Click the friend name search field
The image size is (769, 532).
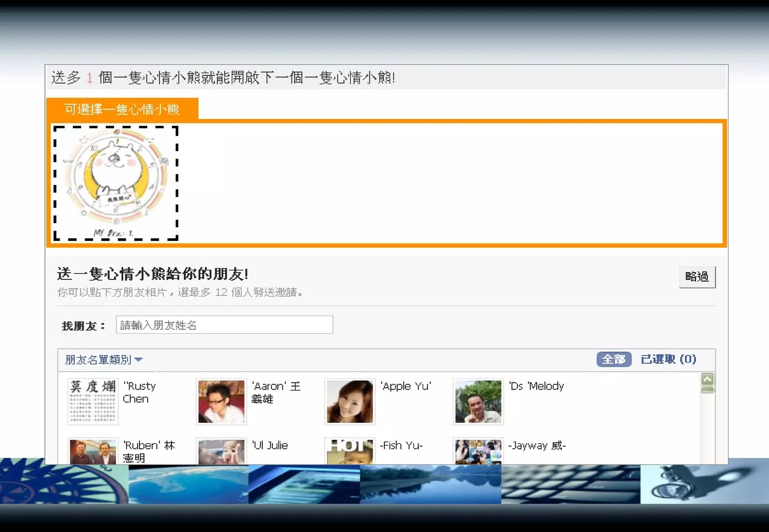224,325
